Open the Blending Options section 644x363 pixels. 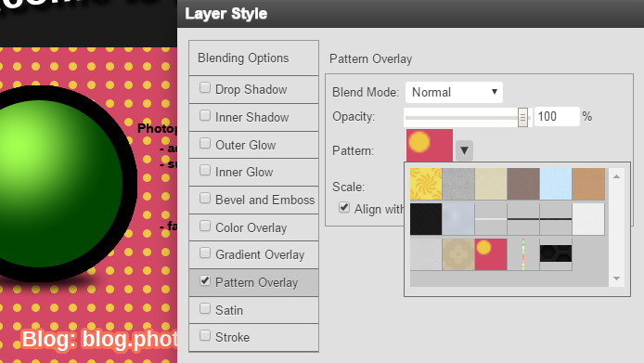coord(254,58)
